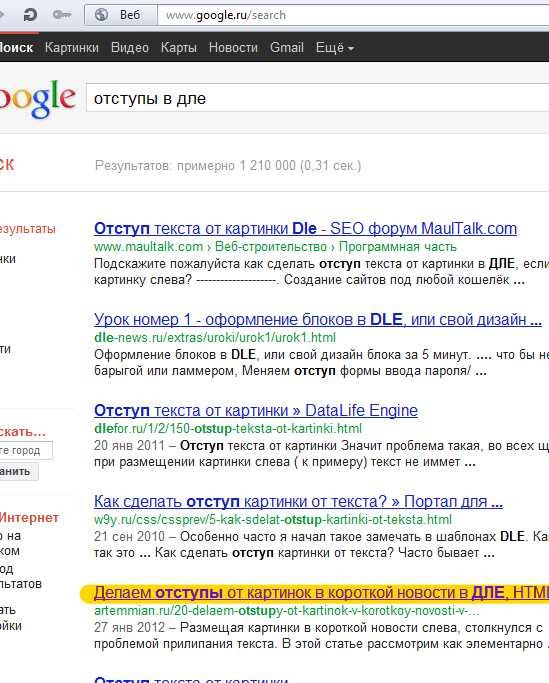Open Новости in Google top bar

click(233, 47)
